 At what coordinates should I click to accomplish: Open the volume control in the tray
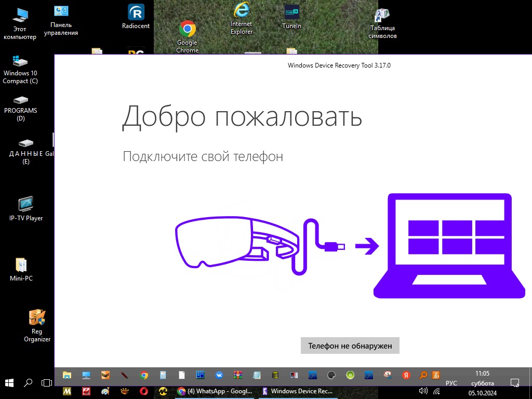pos(423,391)
